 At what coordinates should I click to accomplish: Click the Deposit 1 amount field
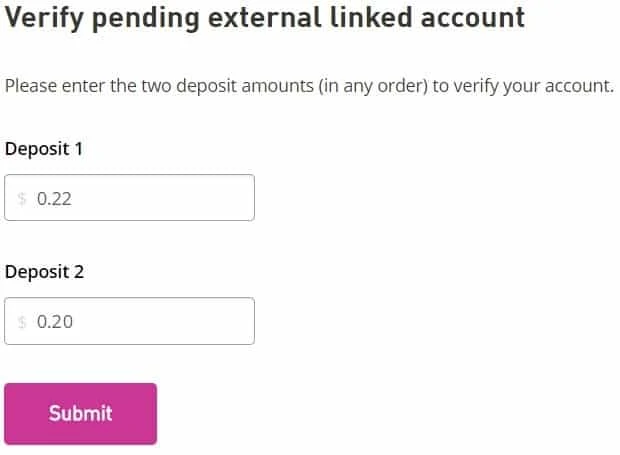click(130, 198)
